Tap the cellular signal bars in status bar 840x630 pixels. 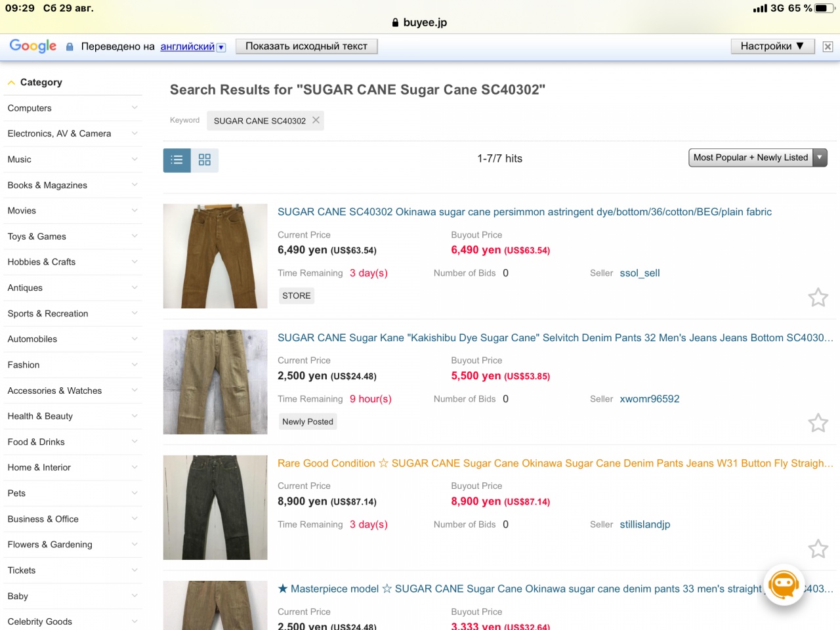pos(760,9)
